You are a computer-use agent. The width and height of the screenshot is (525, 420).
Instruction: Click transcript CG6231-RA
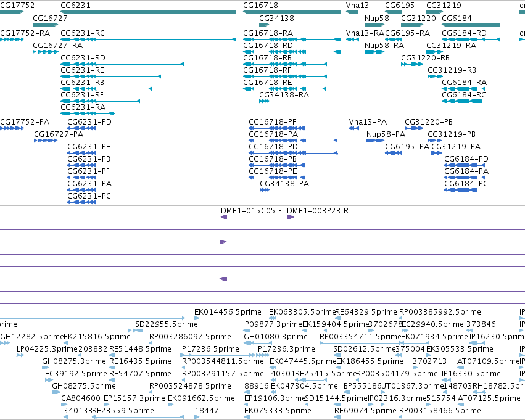click(83, 107)
